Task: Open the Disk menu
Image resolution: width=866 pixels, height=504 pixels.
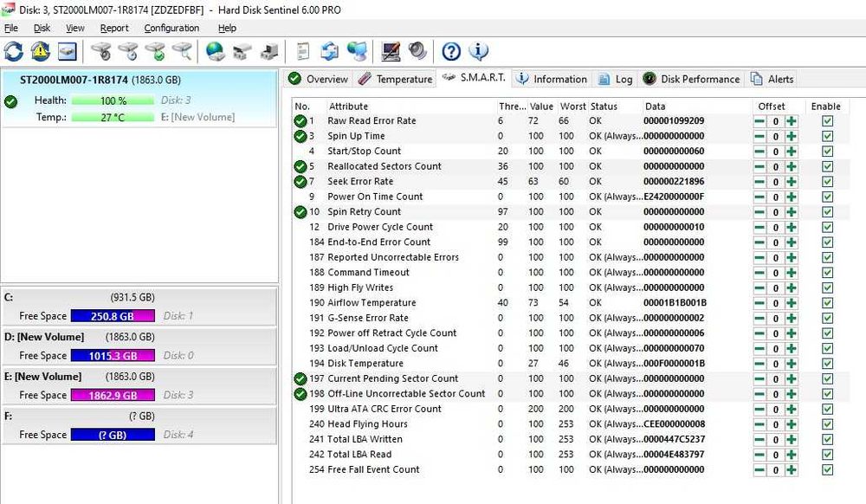Action: point(42,29)
